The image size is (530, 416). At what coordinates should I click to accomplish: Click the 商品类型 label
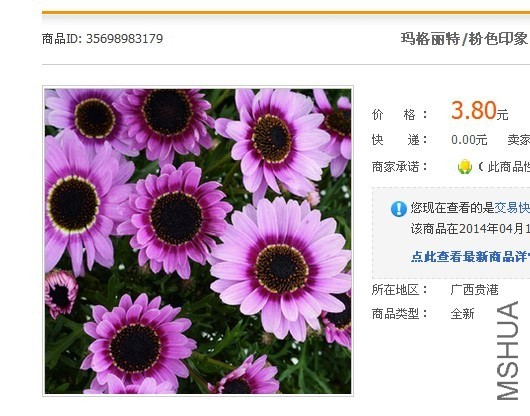400,314
